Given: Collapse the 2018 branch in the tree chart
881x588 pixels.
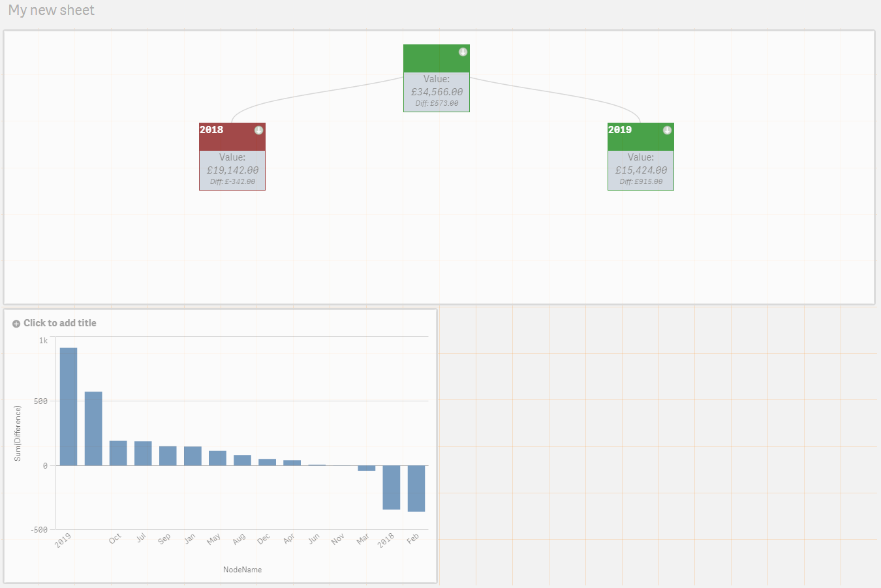Looking at the screenshot, I should pyautogui.click(x=259, y=129).
